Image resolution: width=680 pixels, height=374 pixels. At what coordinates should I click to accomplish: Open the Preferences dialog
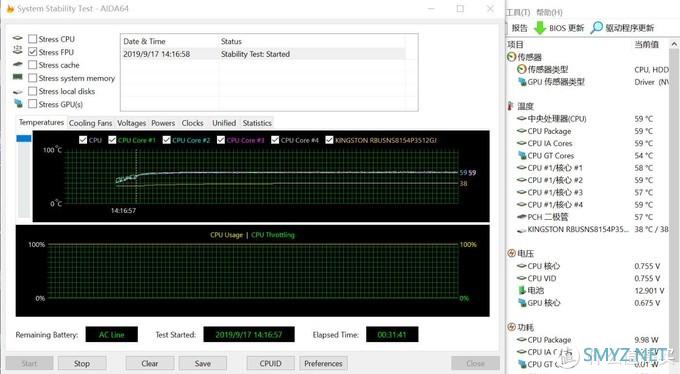(323, 364)
